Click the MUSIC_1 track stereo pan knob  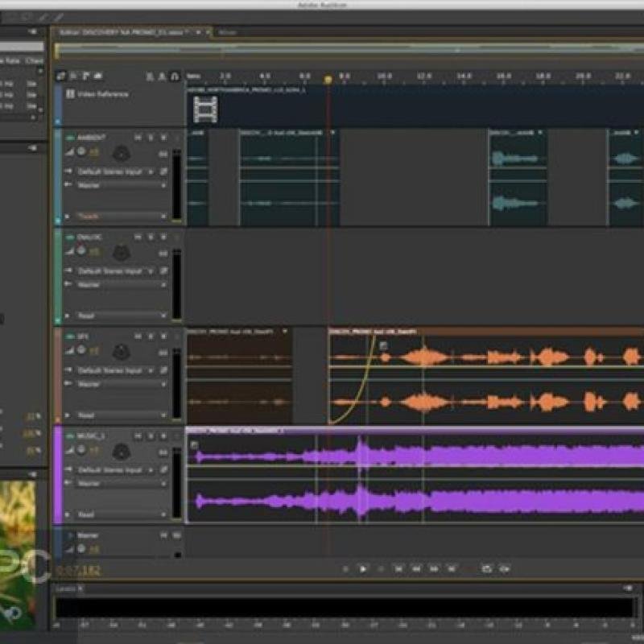point(122,452)
